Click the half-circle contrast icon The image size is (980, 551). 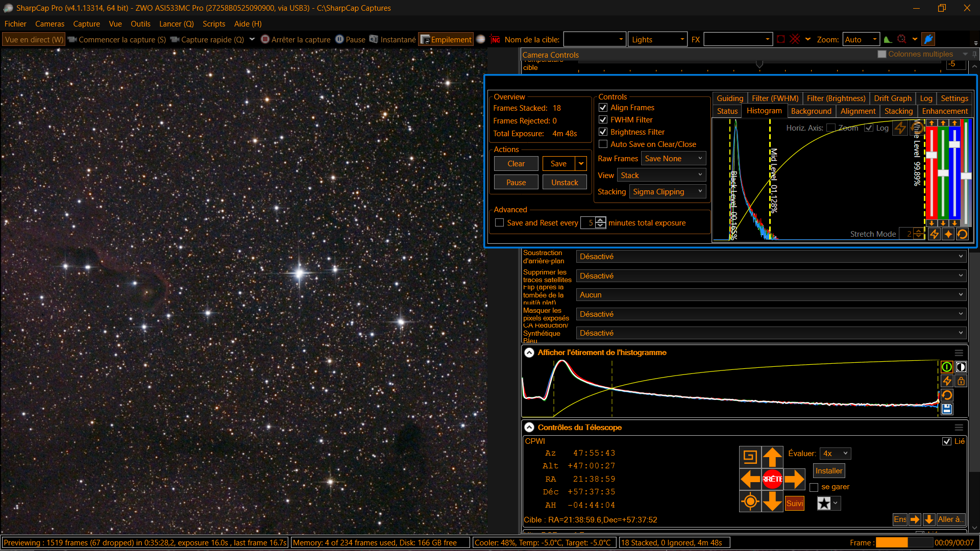961,367
